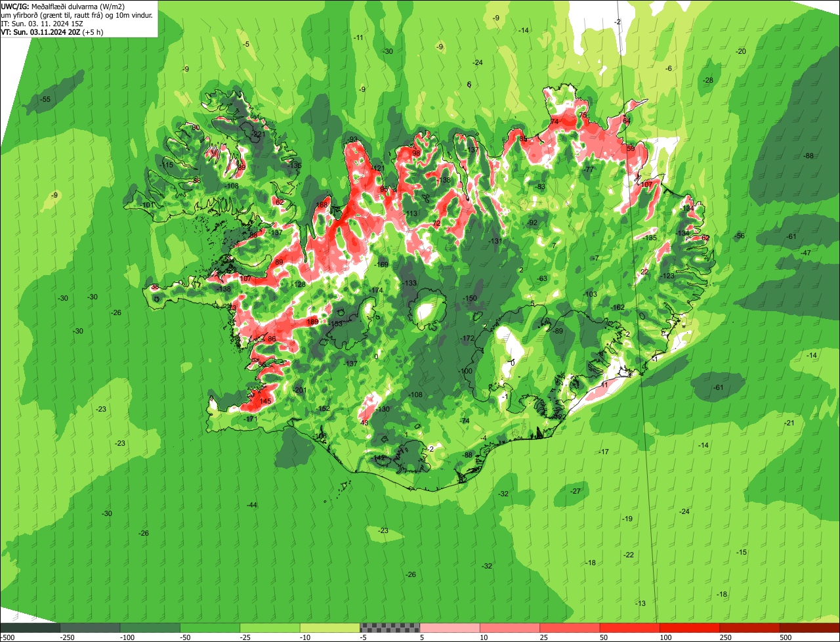Select the '-152' map value
The image size is (840, 642).
[324, 408]
